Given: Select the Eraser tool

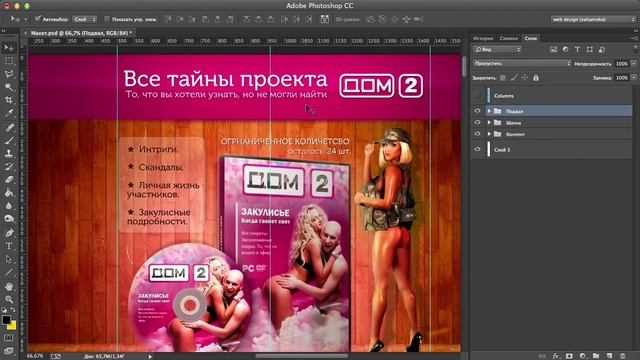Looking at the screenshot, I should pos(9,180).
